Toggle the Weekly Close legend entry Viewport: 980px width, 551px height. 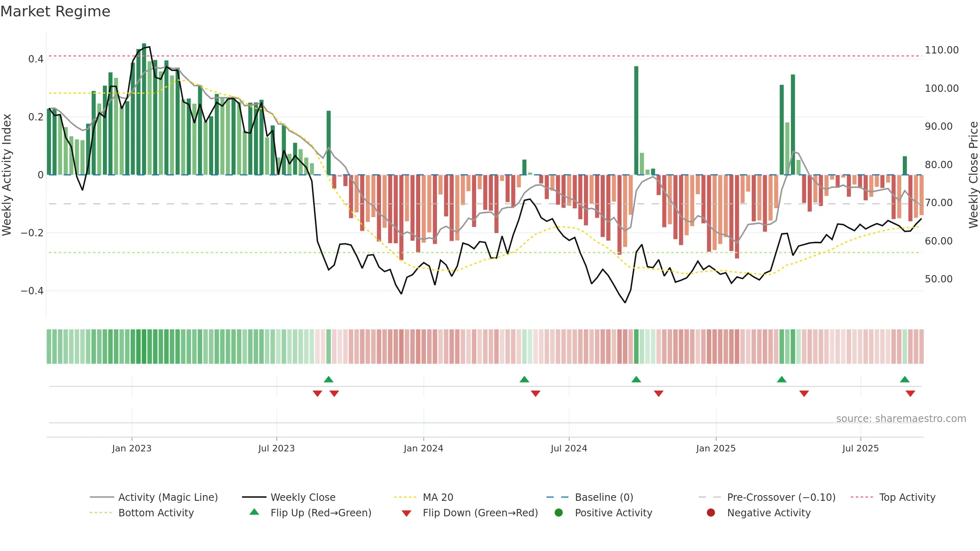coord(289,497)
